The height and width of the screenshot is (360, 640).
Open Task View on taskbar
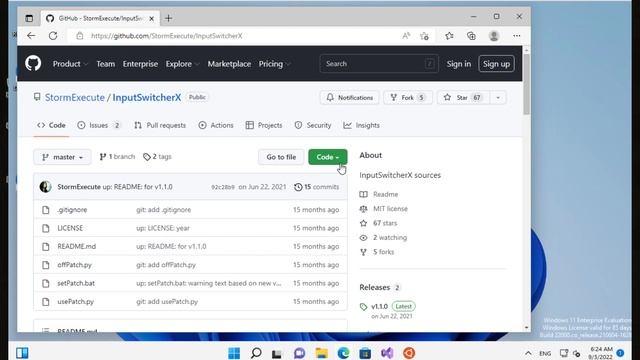click(277, 353)
